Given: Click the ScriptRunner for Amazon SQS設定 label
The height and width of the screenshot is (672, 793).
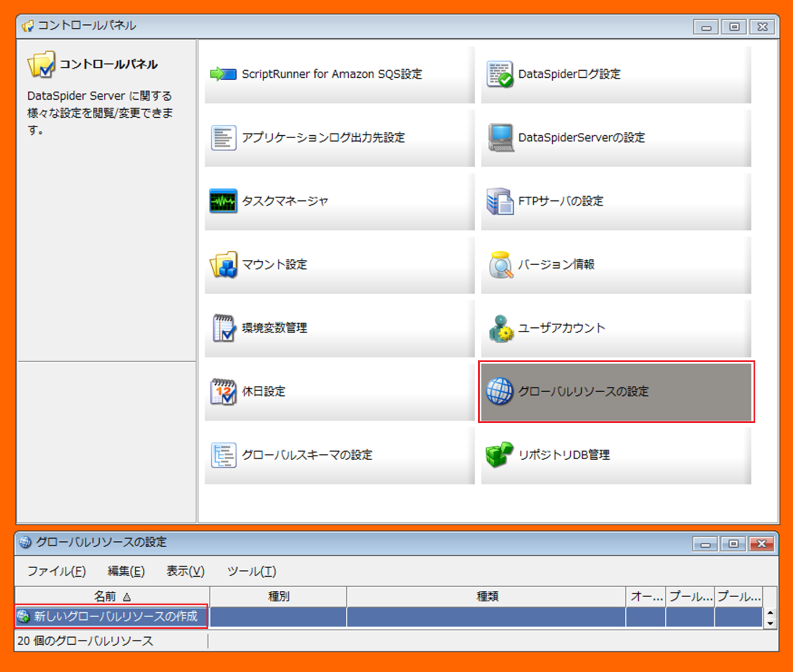Looking at the screenshot, I should pyautogui.click(x=332, y=74).
